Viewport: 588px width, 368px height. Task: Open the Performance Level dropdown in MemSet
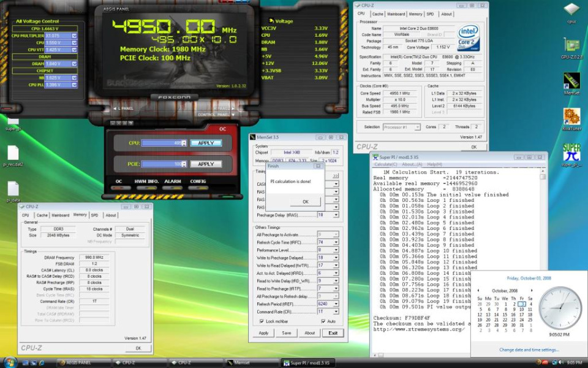click(336, 250)
